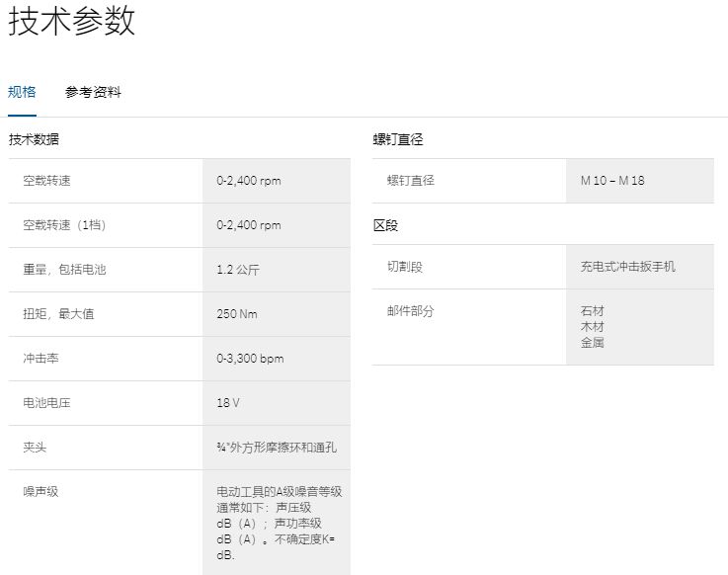The height and width of the screenshot is (575, 728).
Task: Click the 区段 section heading
Action: click(x=385, y=225)
